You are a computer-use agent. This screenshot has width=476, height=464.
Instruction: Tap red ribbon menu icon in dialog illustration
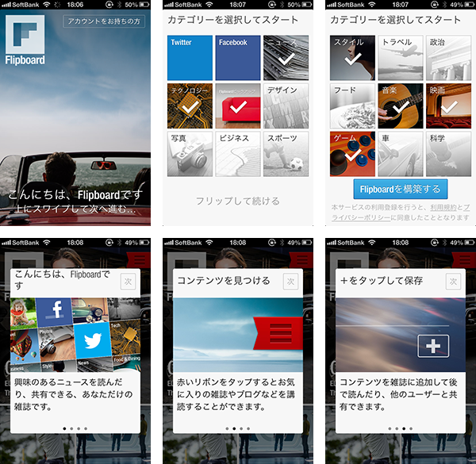(278, 333)
